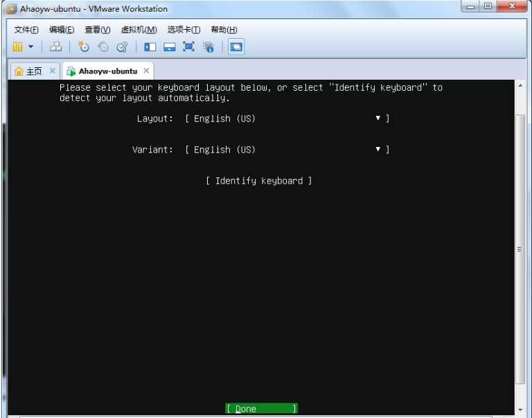Image resolution: width=532 pixels, height=418 pixels.
Task: Click the Identify keyboard button
Action: coord(259,181)
